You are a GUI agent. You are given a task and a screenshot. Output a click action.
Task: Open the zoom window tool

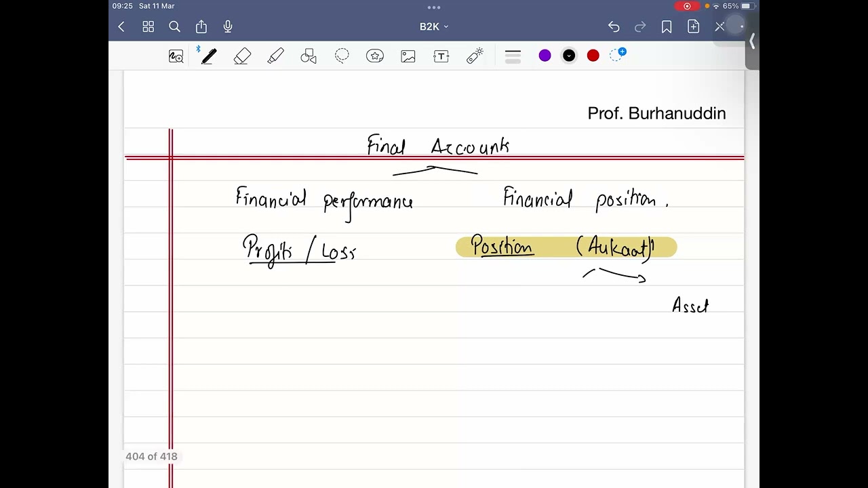coord(176,56)
